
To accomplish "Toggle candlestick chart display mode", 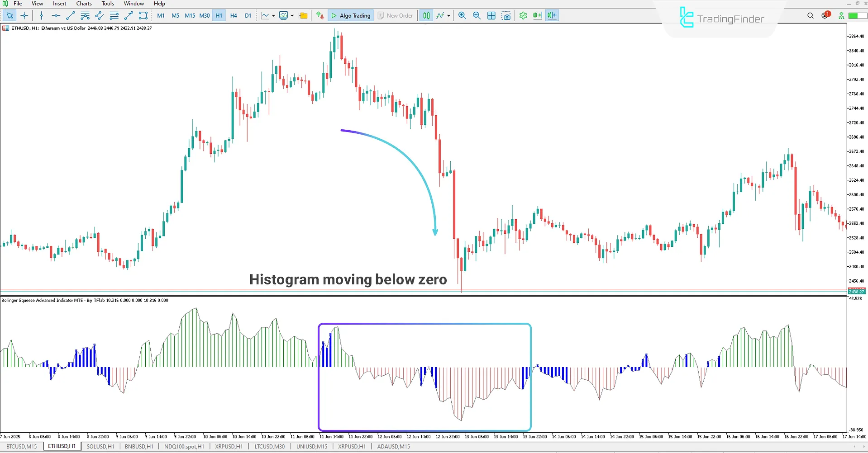I will coord(426,15).
